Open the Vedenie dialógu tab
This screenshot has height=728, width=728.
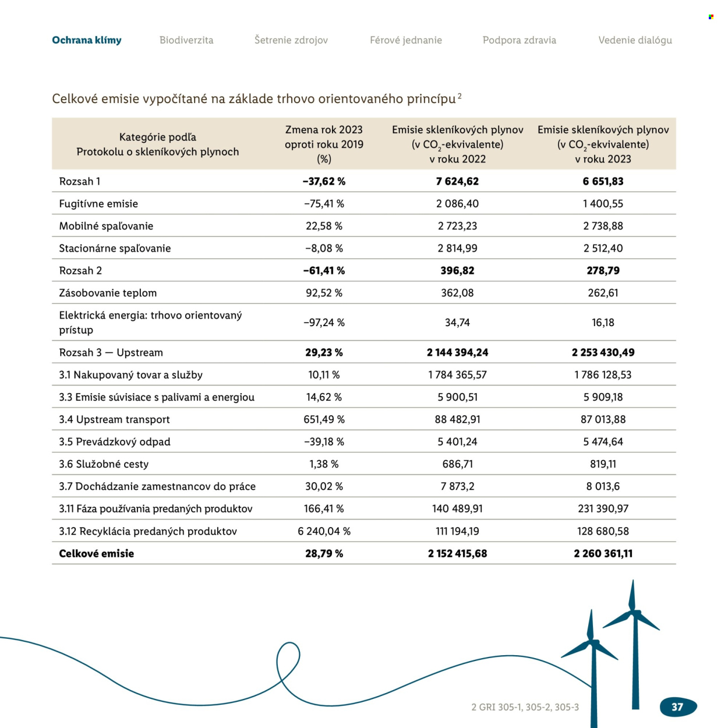point(635,40)
